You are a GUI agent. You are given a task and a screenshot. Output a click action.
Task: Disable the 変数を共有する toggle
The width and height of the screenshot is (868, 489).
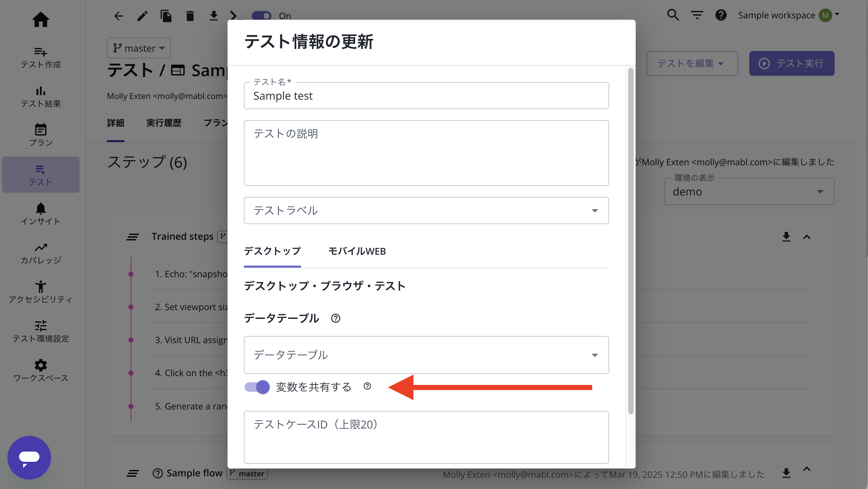point(256,387)
